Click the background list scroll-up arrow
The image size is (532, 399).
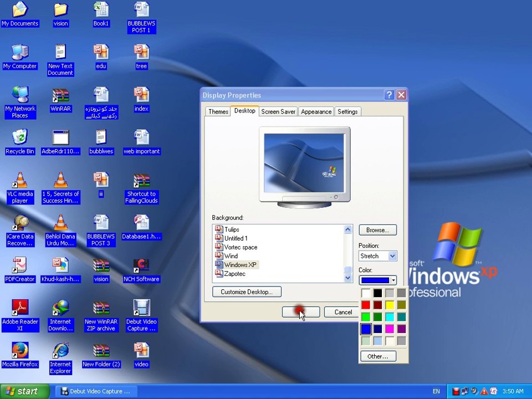348,229
